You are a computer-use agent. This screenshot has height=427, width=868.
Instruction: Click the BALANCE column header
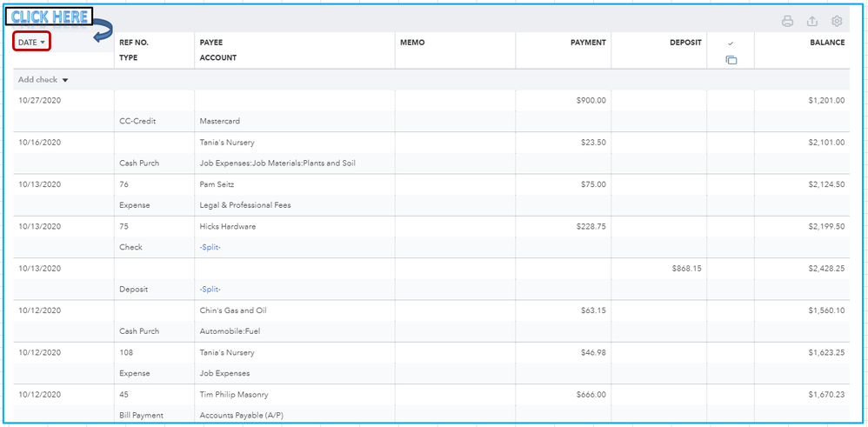(826, 43)
